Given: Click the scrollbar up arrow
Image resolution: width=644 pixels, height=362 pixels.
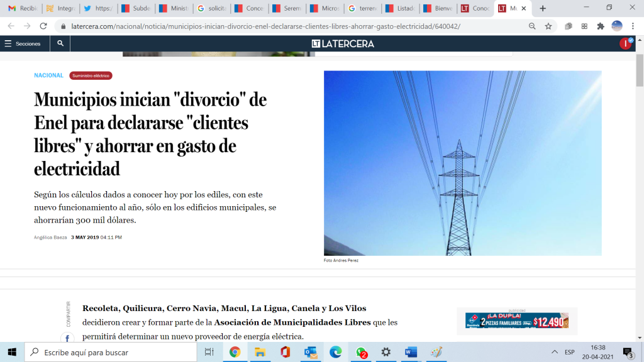Looking at the screenshot, I should pos(640,40).
